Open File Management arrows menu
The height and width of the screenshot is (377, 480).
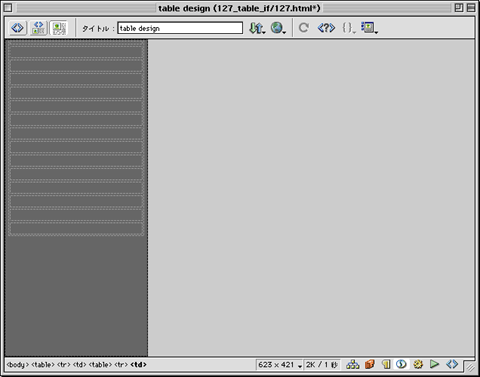click(257, 28)
